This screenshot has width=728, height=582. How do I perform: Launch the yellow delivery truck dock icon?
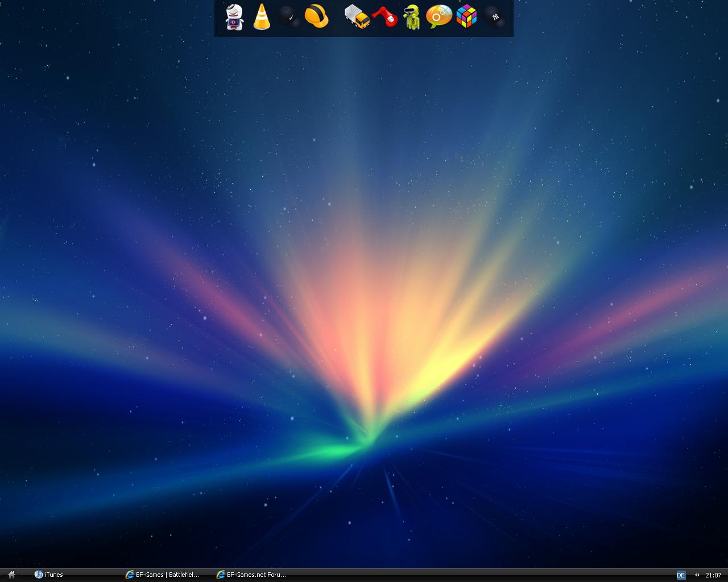point(357,16)
